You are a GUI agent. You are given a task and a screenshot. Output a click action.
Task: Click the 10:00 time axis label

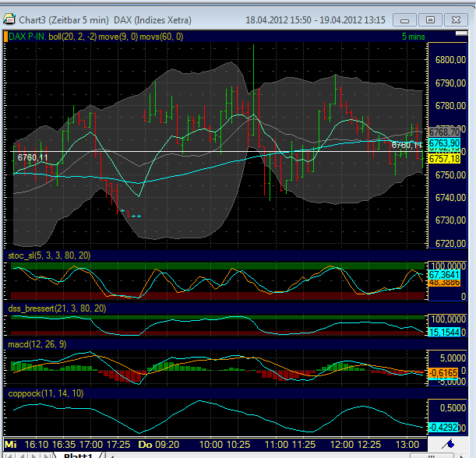(x=211, y=445)
